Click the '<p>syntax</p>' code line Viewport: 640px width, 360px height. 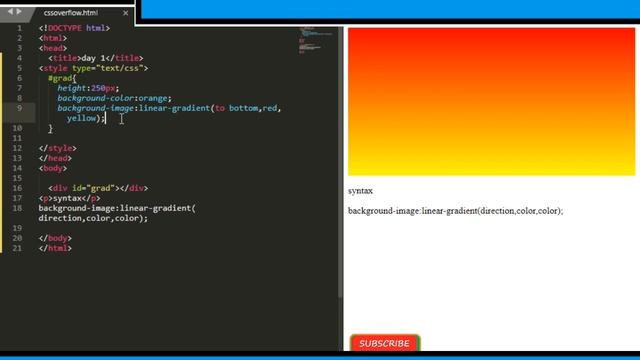tap(69, 198)
